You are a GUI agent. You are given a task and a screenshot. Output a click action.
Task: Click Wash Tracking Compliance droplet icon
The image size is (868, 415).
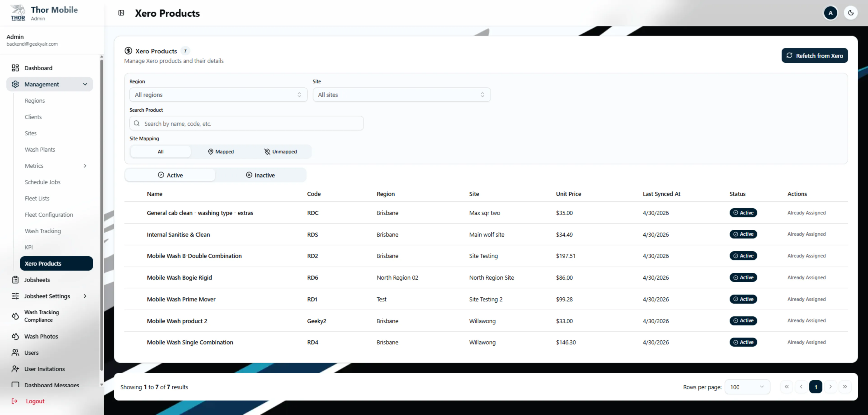[15, 316]
